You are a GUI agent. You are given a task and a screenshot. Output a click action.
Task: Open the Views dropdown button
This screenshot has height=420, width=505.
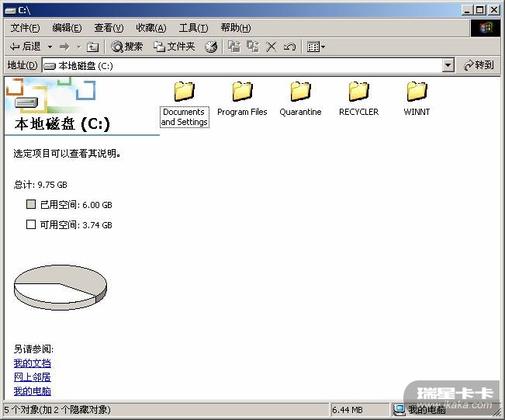tap(316, 47)
